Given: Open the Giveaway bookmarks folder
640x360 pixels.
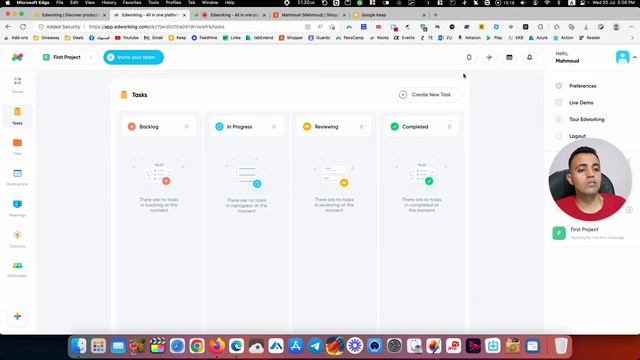Looking at the screenshot, I should 47,38.
